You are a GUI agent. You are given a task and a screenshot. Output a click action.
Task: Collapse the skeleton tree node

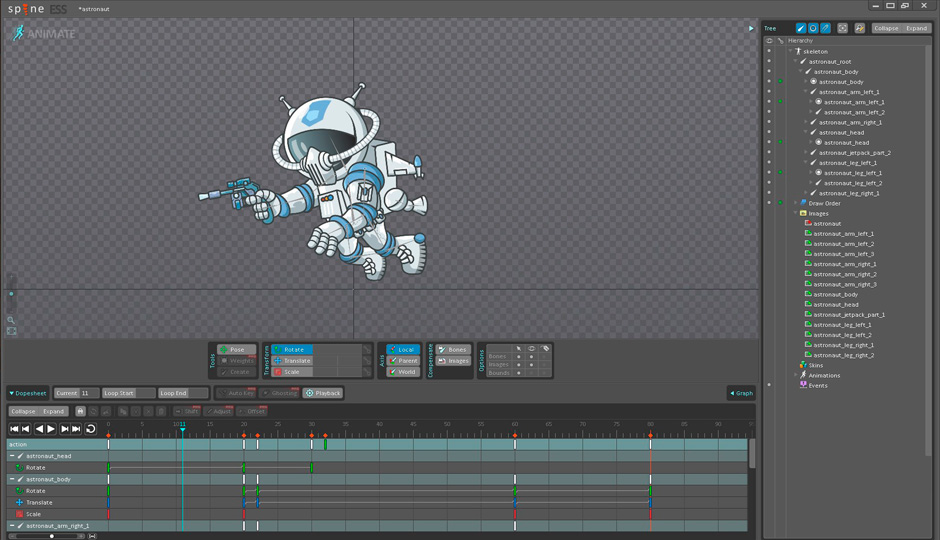791,52
